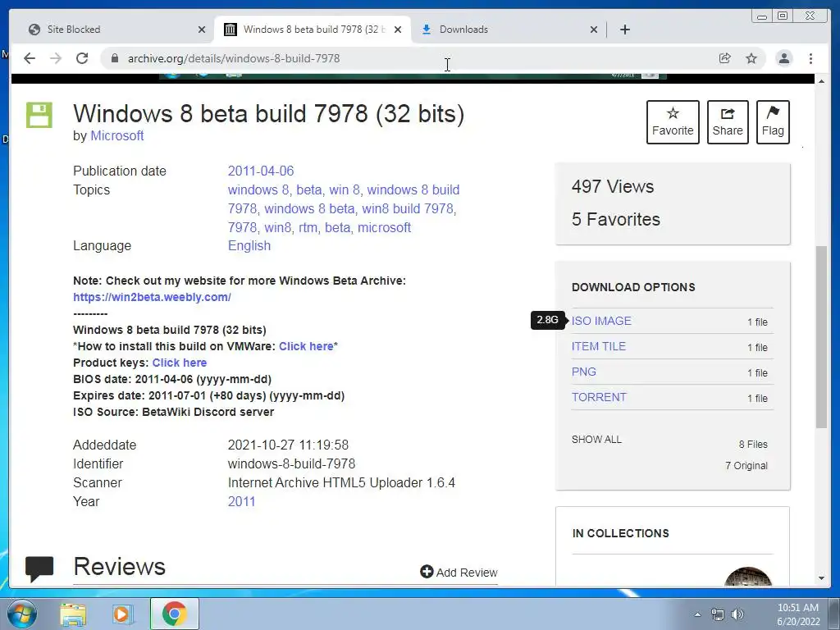Click the page vertical scrollbar thumb
The width and height of the screenshot is (840, 630).
pyautogui.click(x=821, y=336)
